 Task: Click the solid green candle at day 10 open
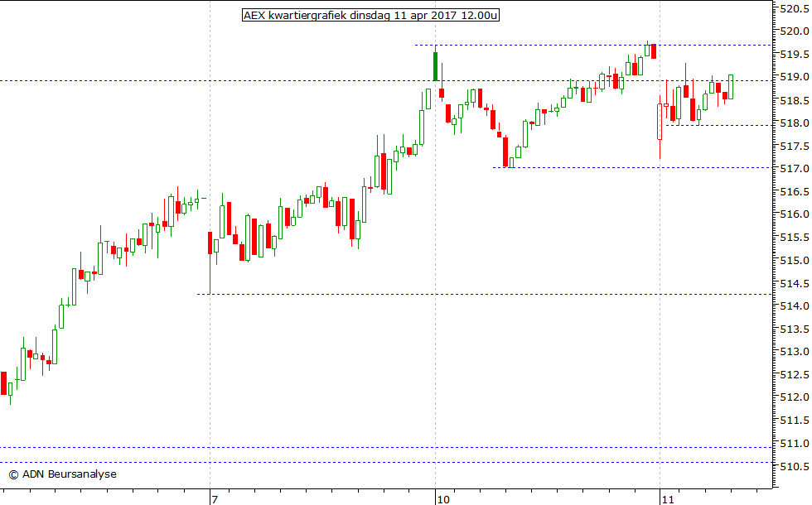pyautogui.click(x=436, y=66)
